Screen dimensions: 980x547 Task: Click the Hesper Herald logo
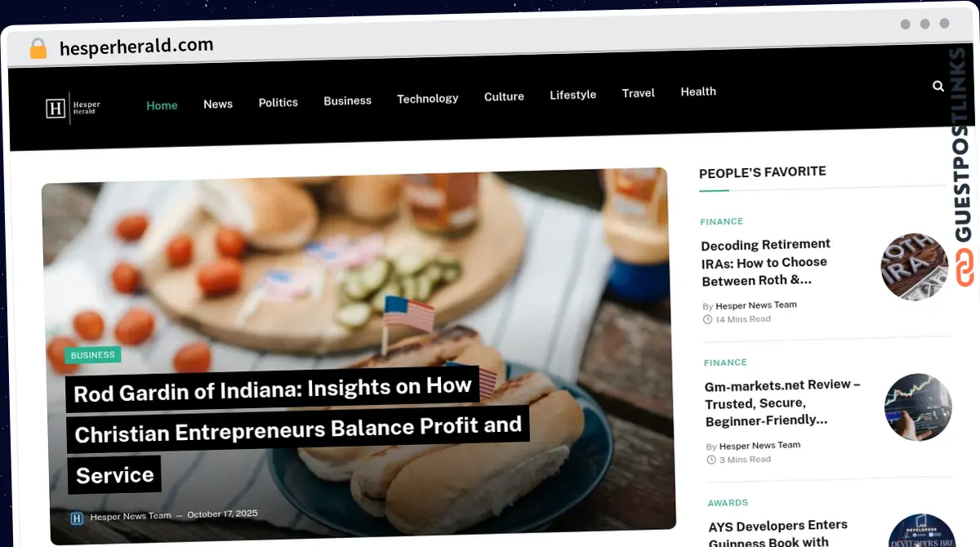73,108
